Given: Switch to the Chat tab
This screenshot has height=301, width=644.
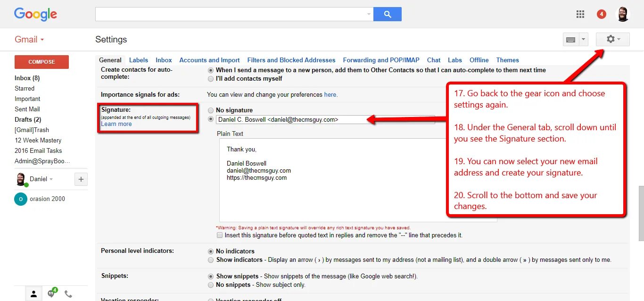Looking at the screenshot, I should click(x=434, y=60).
